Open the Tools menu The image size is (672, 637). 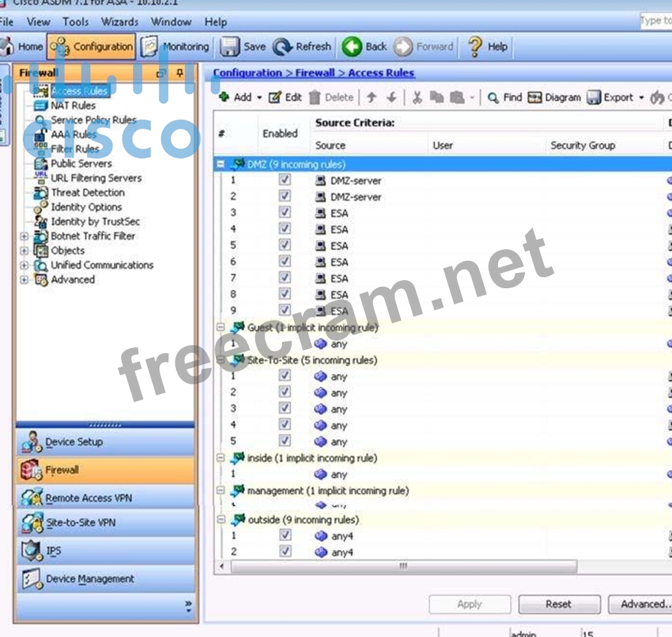click(x=76, y=22)
